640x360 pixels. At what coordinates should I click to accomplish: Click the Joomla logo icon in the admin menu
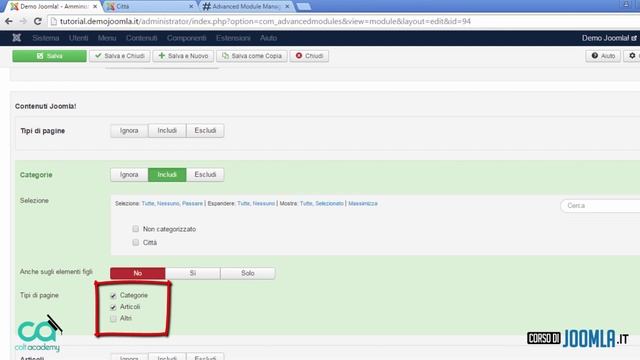pos(16,38)
